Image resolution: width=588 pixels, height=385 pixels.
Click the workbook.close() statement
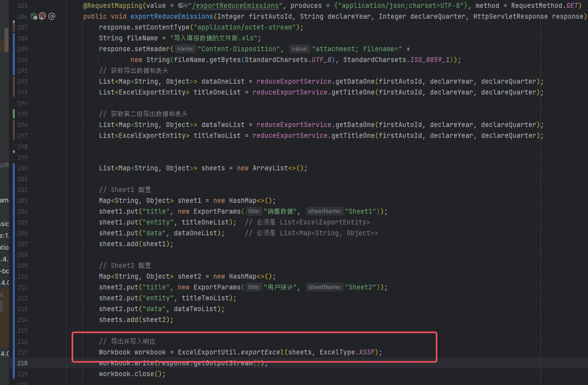132,374
